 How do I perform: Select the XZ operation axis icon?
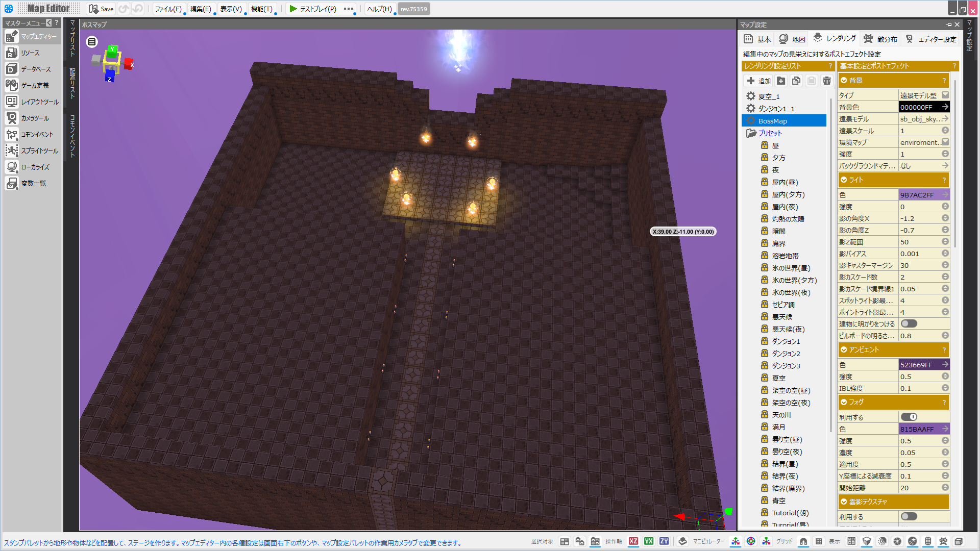click(x=633, y=541)
